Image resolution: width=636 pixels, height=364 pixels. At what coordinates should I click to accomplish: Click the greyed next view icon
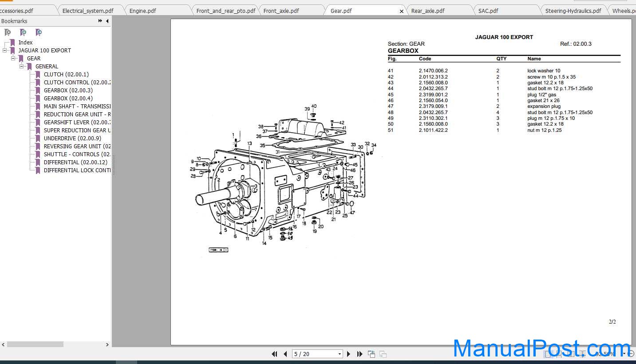[383, 354]
